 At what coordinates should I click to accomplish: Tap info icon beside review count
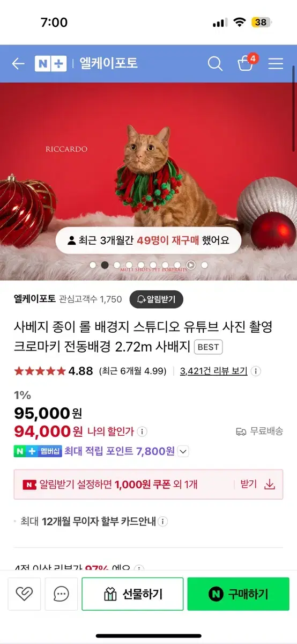(x=256, y=371)
